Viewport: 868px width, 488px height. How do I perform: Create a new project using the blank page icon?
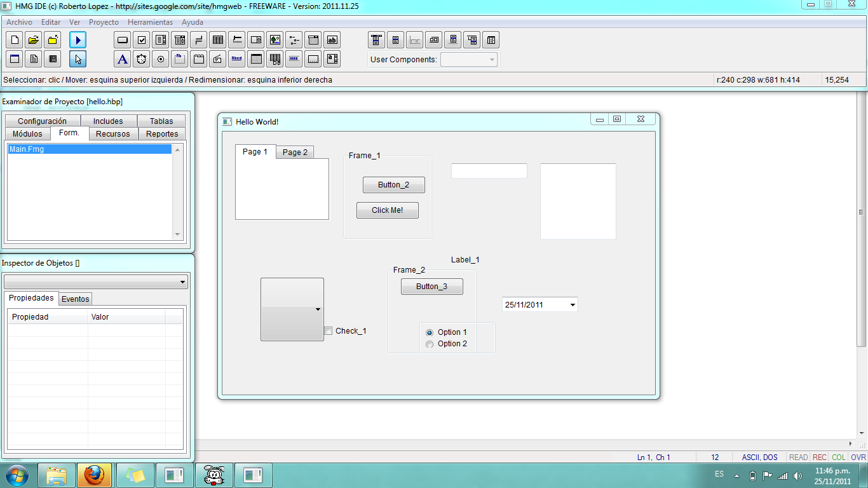click(x=14, y=39)
